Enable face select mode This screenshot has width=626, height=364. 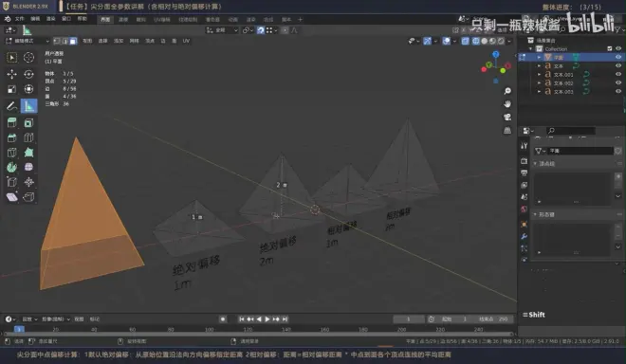(x=73, y=41)
